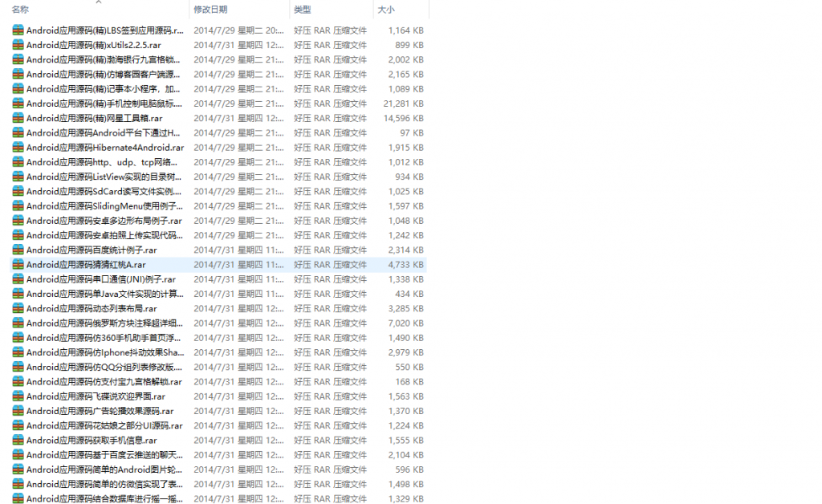Click the RAR icon for xUtils2.2.5.rar

(x=18, y=45)
